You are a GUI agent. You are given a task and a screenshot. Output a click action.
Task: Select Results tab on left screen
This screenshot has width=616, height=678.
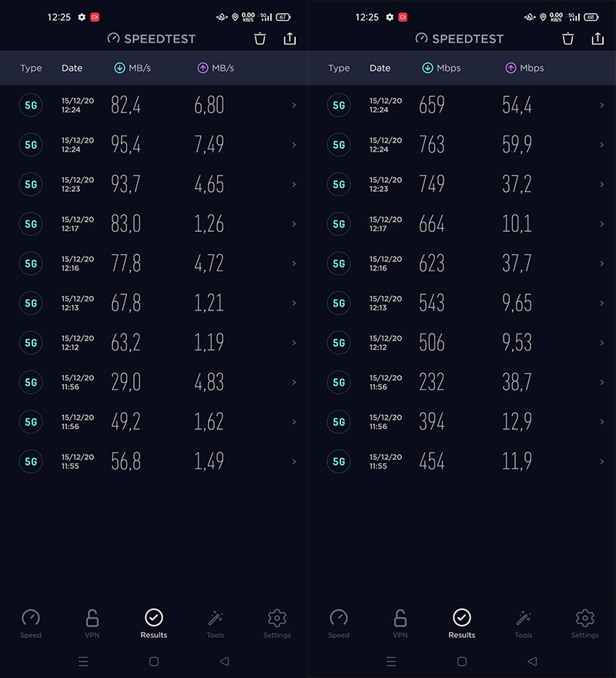tap(154, 623)
